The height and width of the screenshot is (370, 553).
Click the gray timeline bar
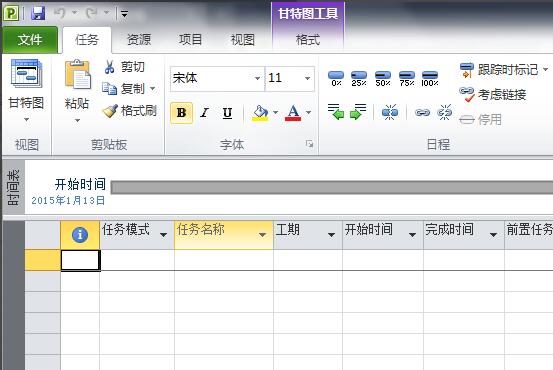pos(332,187)
